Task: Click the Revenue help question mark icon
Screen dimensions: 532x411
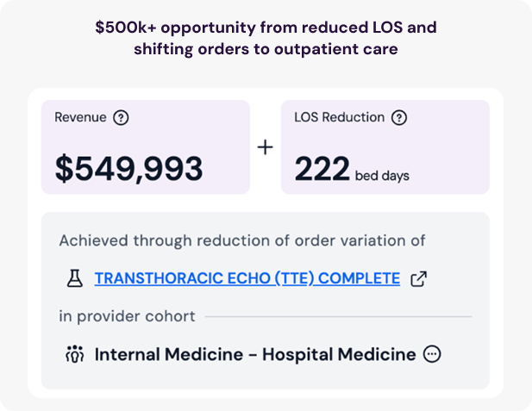Action: pos(121,118)
